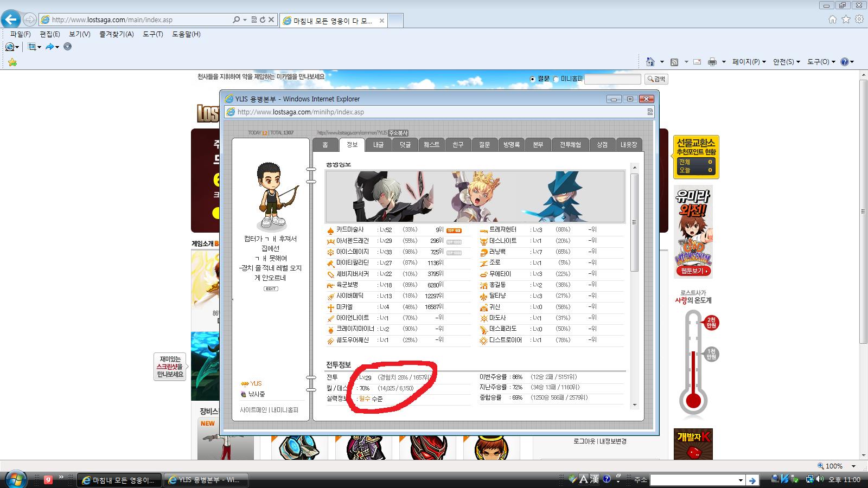Click the 검색 search button
Viewport: 868px width, 488px height.
[x=656, y=79]
